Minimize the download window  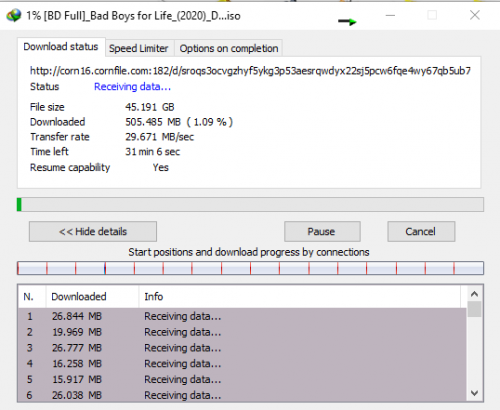point(390,15)
